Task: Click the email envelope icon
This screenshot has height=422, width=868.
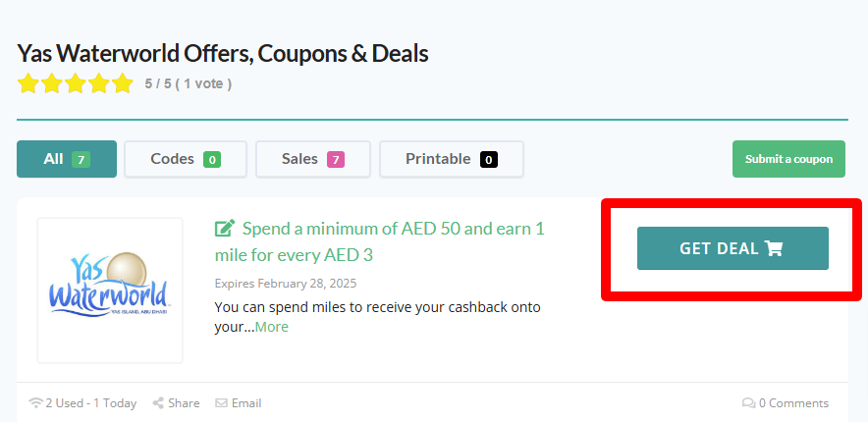Action: coord(221,403)
